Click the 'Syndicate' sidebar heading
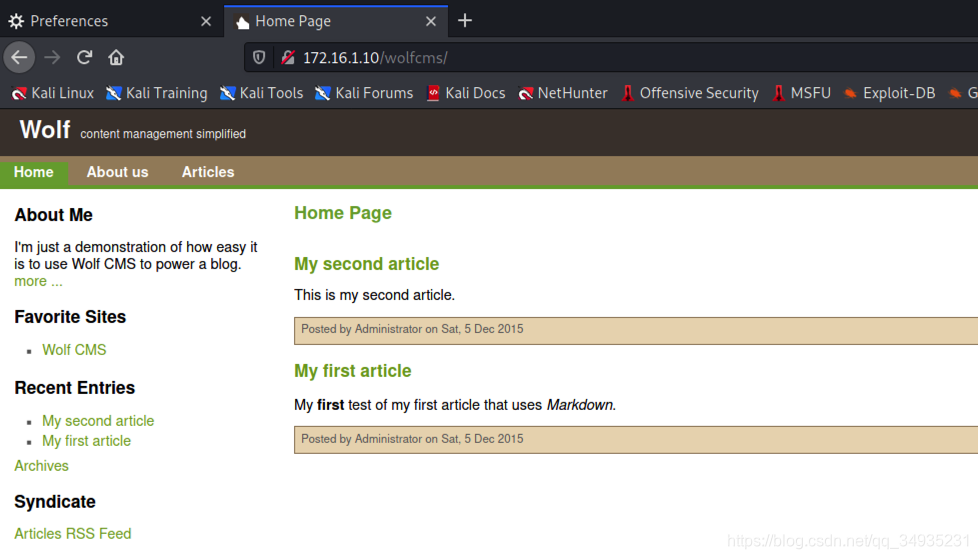978x559 pixels. coord(55,502)
